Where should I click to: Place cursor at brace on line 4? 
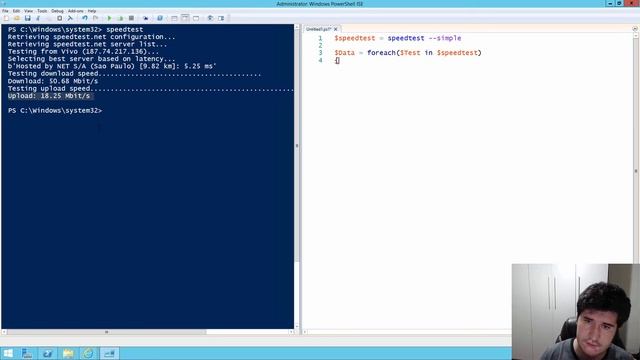click(337, 60)
